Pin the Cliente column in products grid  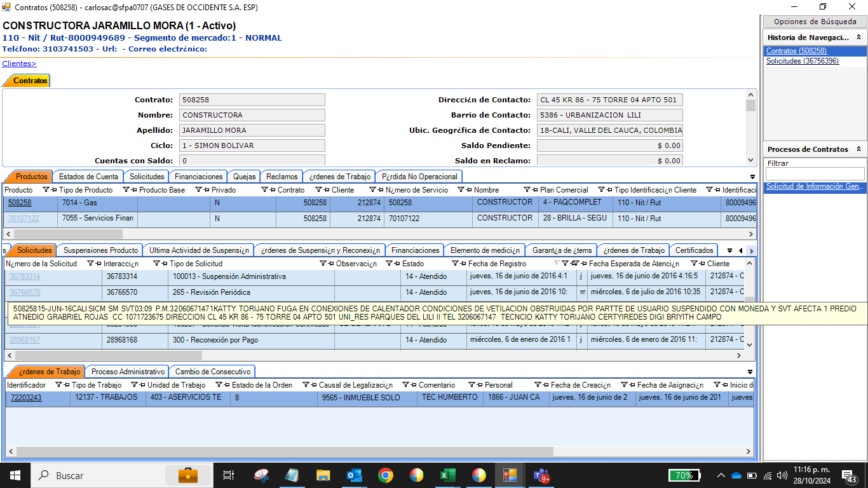pyautogui.click(x=380, y=190)
